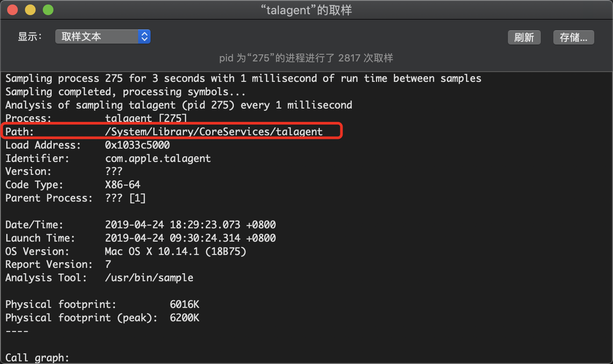Click the "talagent"的取样 window title
The height and width of the screenshot is (364, 613).
pyautogui.click(x=306, y=10)
